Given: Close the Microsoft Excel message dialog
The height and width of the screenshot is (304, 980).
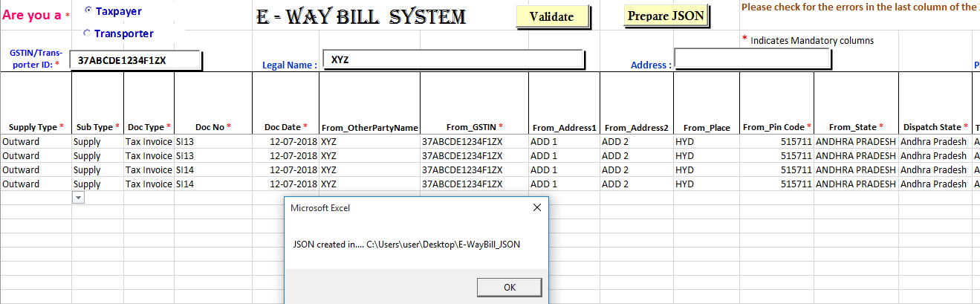Looking at the screenshot, I should (536, 208).
